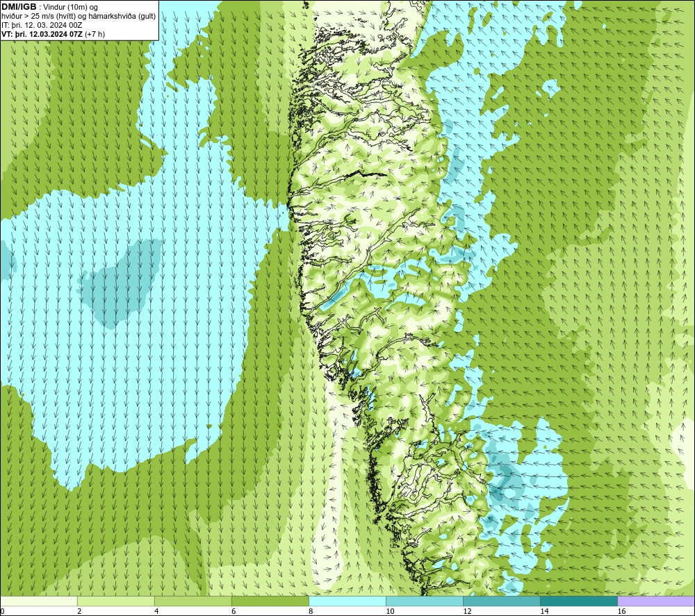Click the legend scale label '8'
The height and width of the screenshot is (616, 695).
click(311, 612)
